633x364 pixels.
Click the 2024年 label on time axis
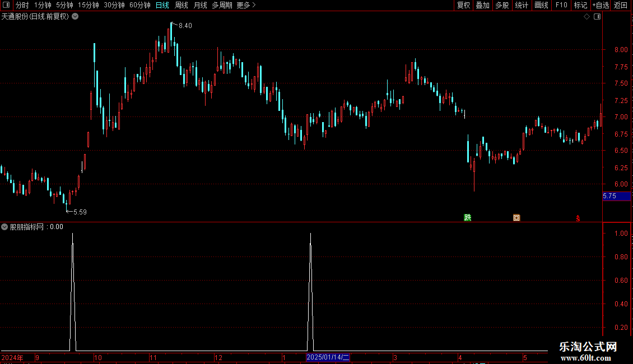[12, 357]
